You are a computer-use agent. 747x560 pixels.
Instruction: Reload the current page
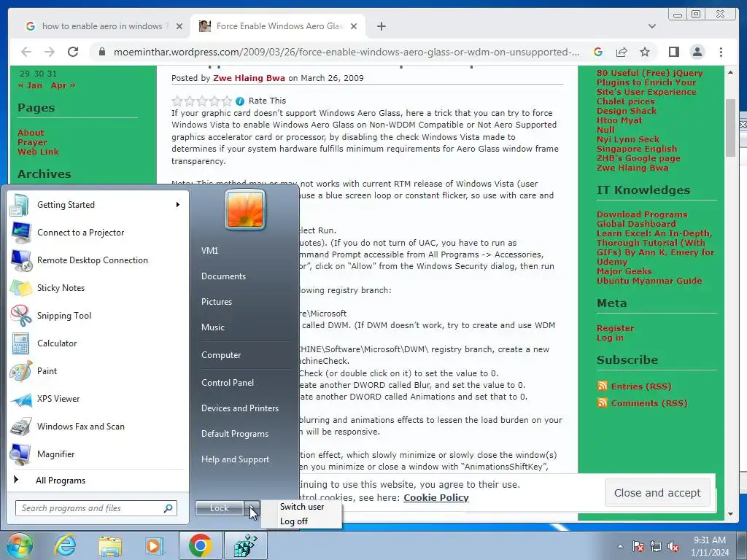tap(73, 52)
